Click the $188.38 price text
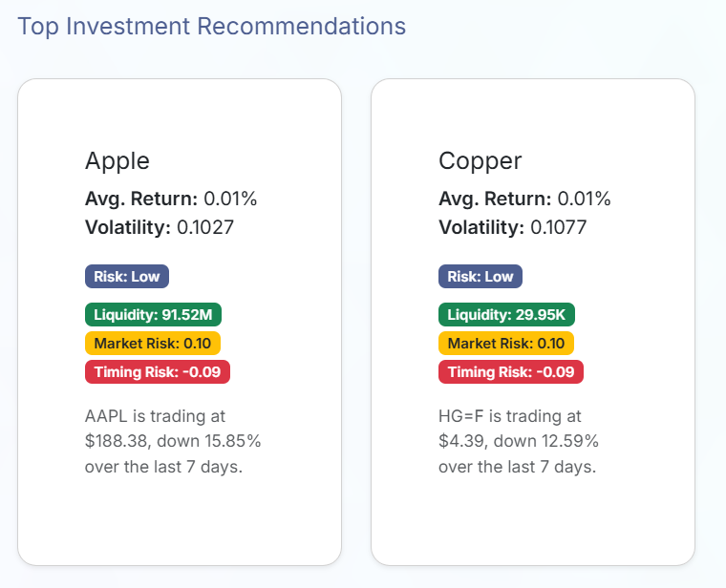The image size is (726, 588). 117,441
